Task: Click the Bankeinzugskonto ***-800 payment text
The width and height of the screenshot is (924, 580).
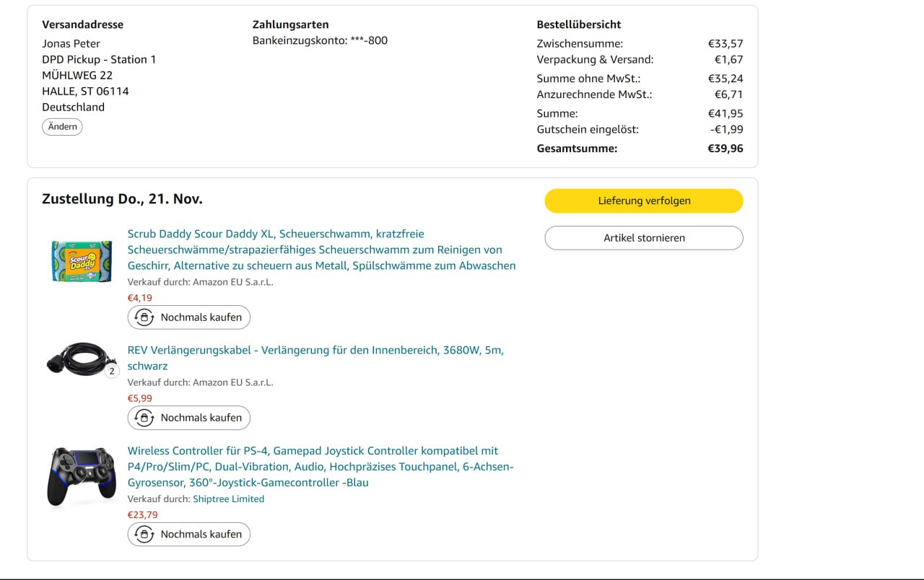Action: click(320, 40)
